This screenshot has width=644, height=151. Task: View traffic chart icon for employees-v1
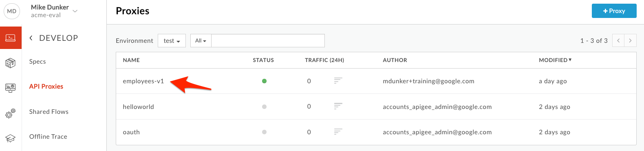[x=338, y=81]
